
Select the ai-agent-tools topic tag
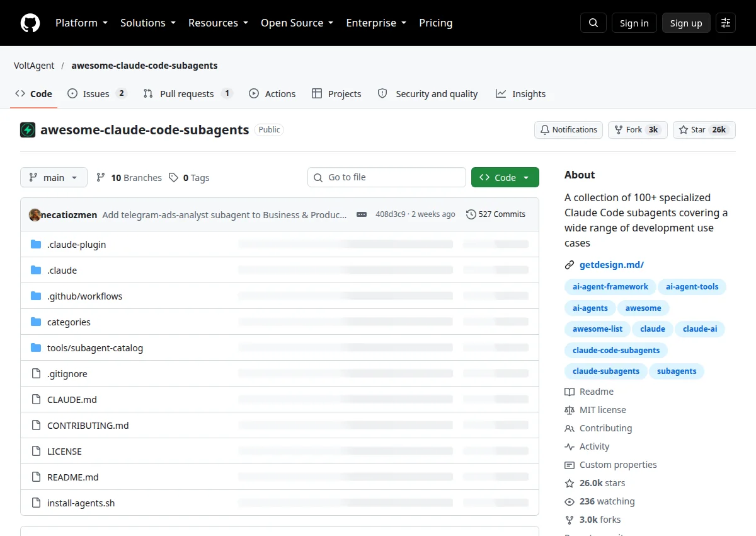pos(692,286)
